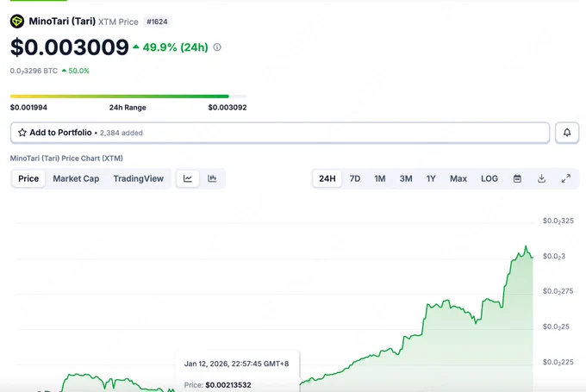Click the MinoTari coin logo icon
Image resolution: width=586 pixels, height=392 pixels.
pyautogui.click(x=17, y=22)
